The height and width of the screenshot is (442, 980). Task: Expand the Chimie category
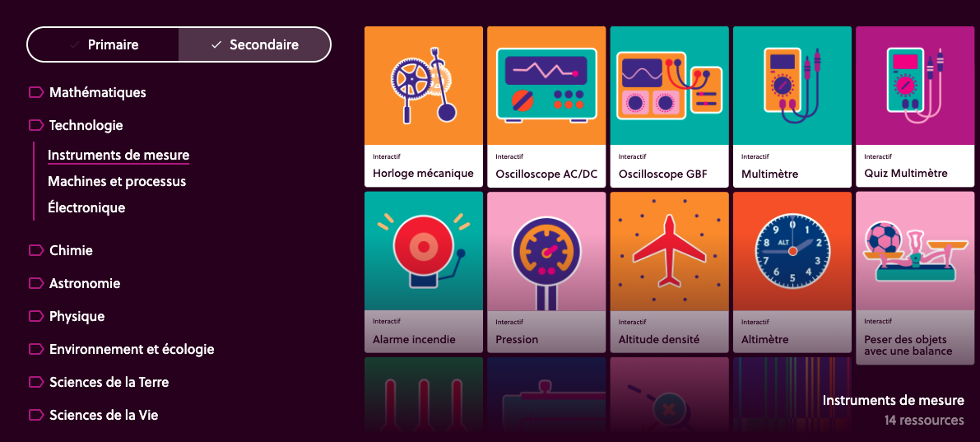pos(61,251)
